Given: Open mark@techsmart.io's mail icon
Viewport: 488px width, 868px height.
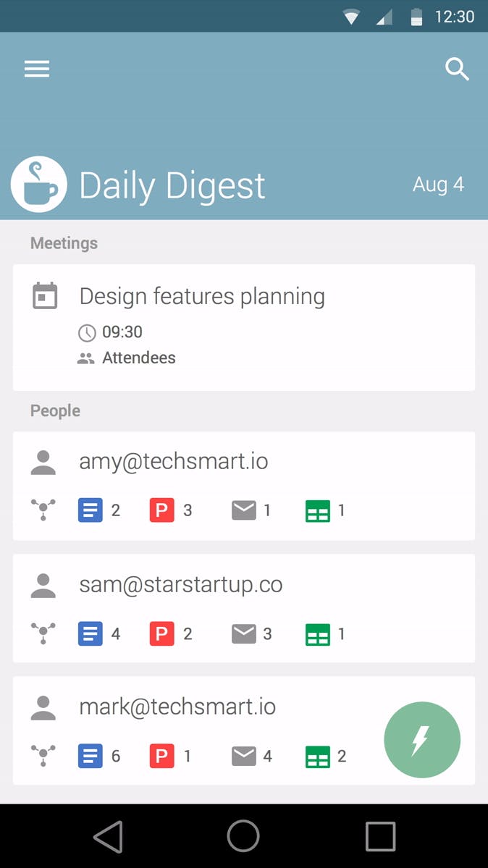Looking at the screenshot, I should coord(244,757).
